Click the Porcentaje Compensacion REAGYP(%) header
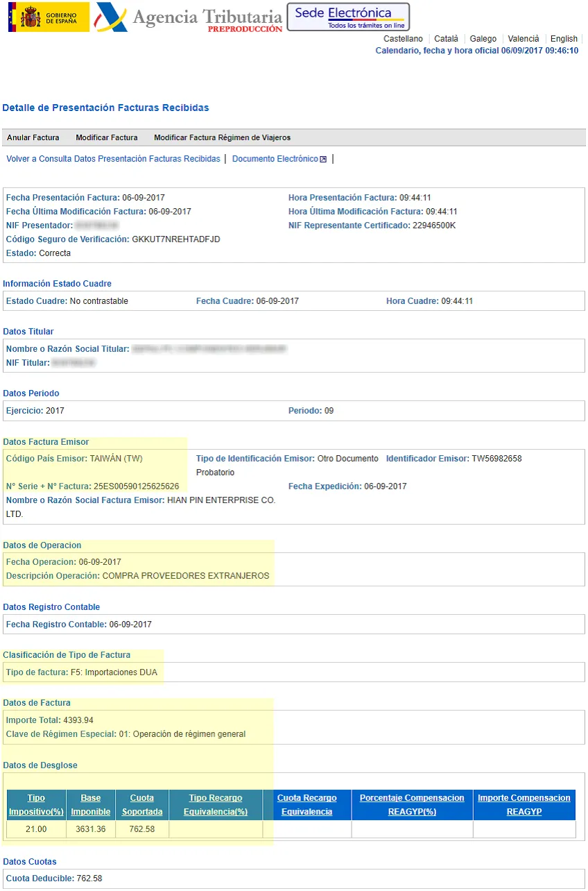 (x=412, y=805)
